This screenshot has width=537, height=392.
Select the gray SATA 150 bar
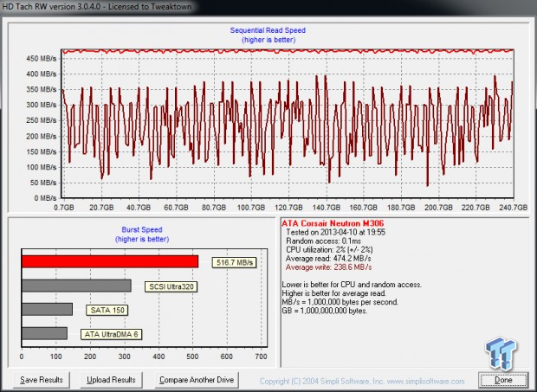coord(48,309)
